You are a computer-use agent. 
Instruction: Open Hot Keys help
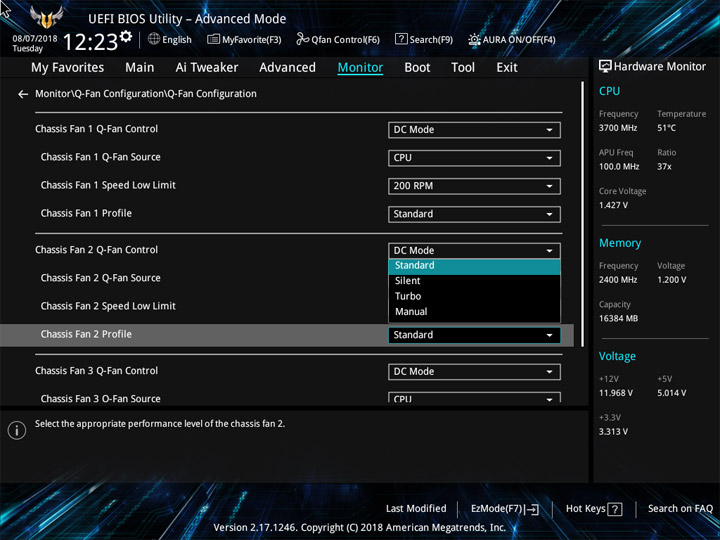[x=594, y=509]
